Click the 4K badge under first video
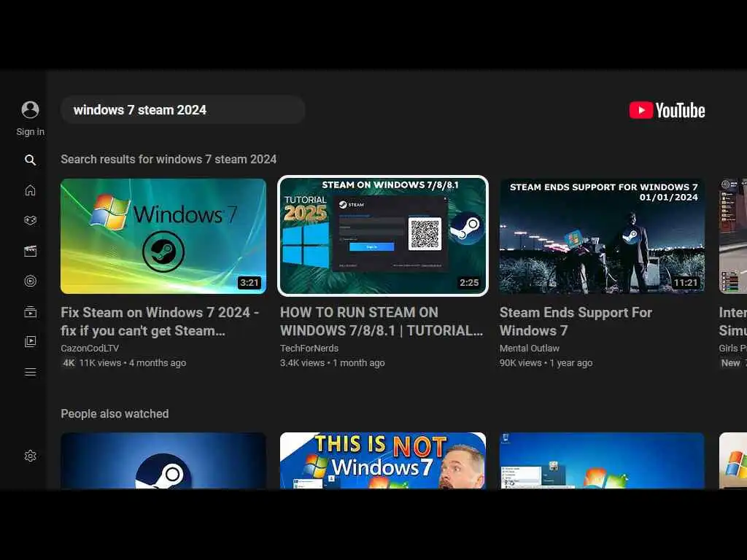 (69, 363)
